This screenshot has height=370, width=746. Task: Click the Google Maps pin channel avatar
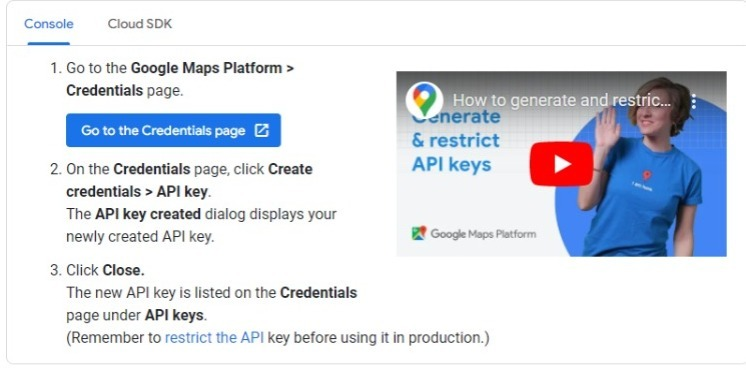tap(424, 100)
